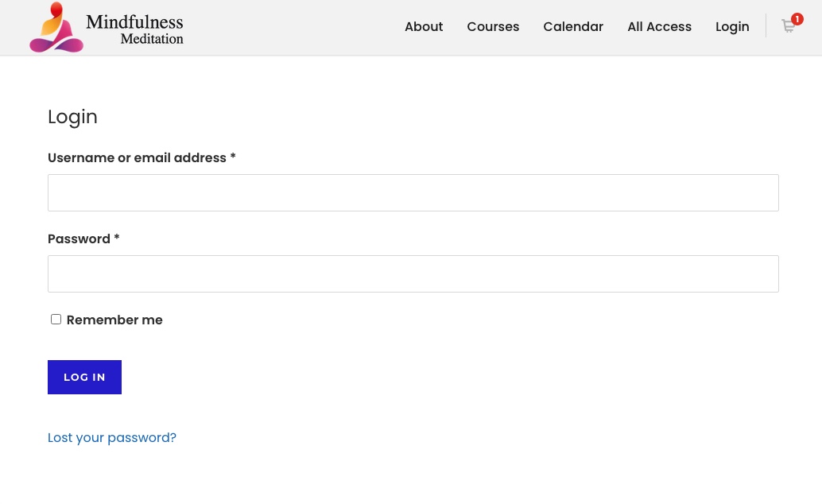This screenshot has height=504, width=822.
Task: Focus the Username or email address field
Action: [413, 193]
